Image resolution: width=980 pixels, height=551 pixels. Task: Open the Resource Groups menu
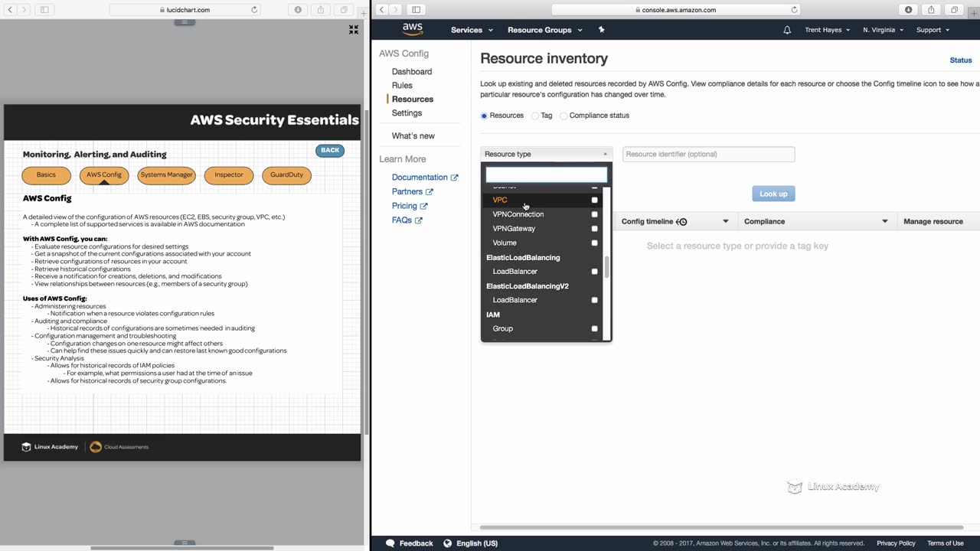pyautogui.click(x=544, y=30)
